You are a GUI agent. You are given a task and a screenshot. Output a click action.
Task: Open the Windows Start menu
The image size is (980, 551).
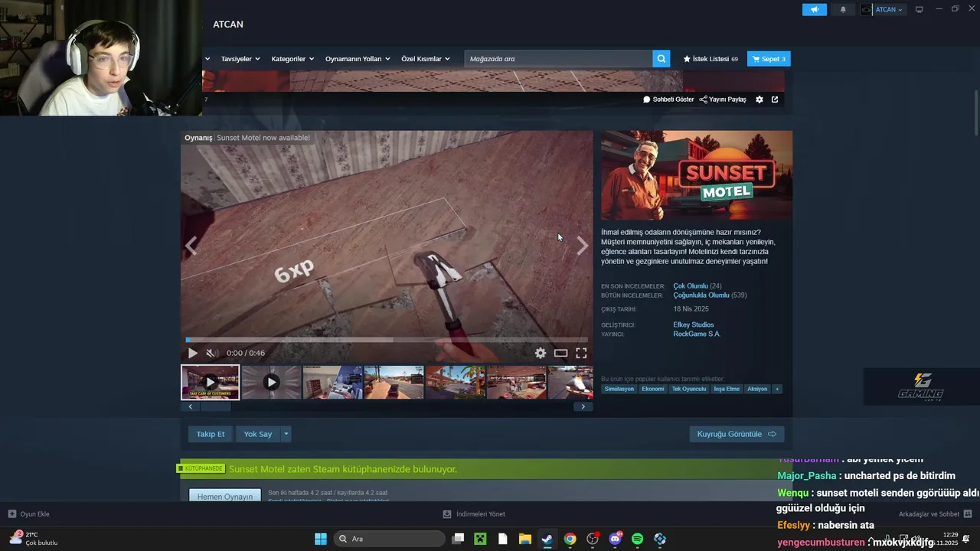coord(321,539)
